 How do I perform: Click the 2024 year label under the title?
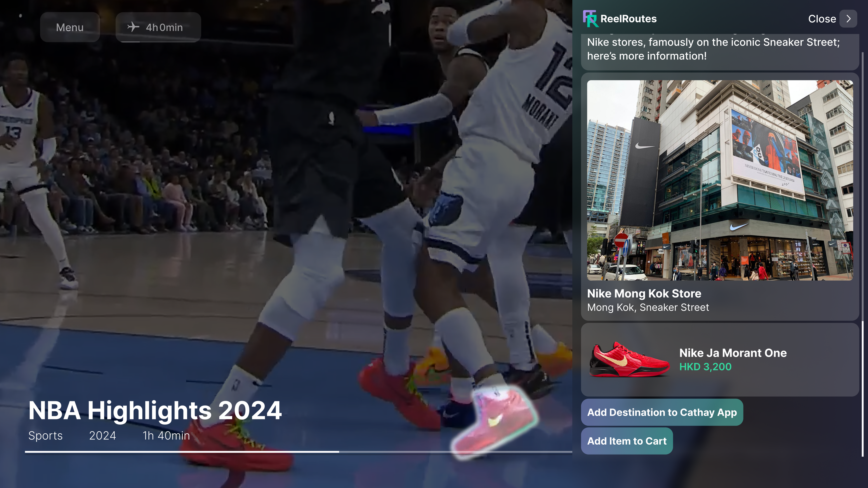102,435
